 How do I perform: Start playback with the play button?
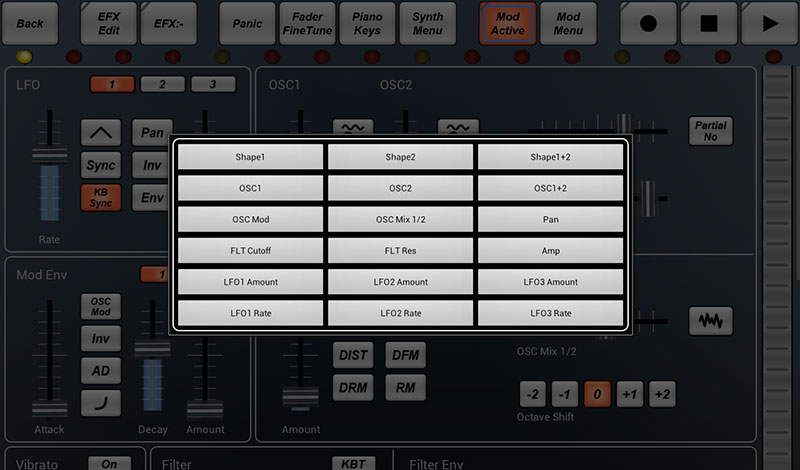tap(769, 23)
